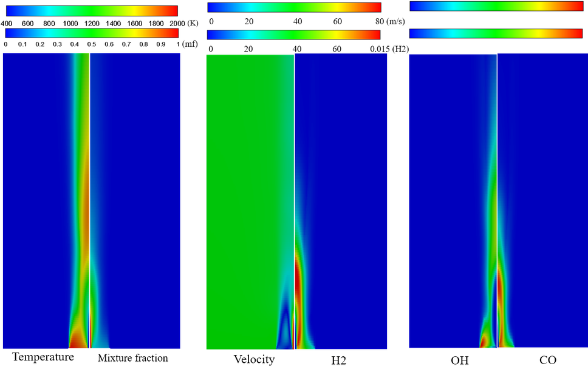
Task: Click the 0.3 tick on mixture fraction scale
Action: [57, 44]
